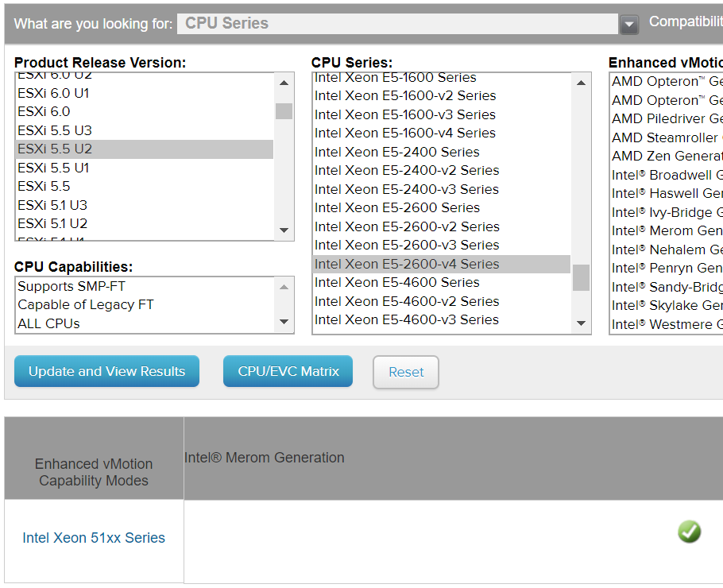
Task: Click the Update and View Results button
Action: [x=106, y=371]
